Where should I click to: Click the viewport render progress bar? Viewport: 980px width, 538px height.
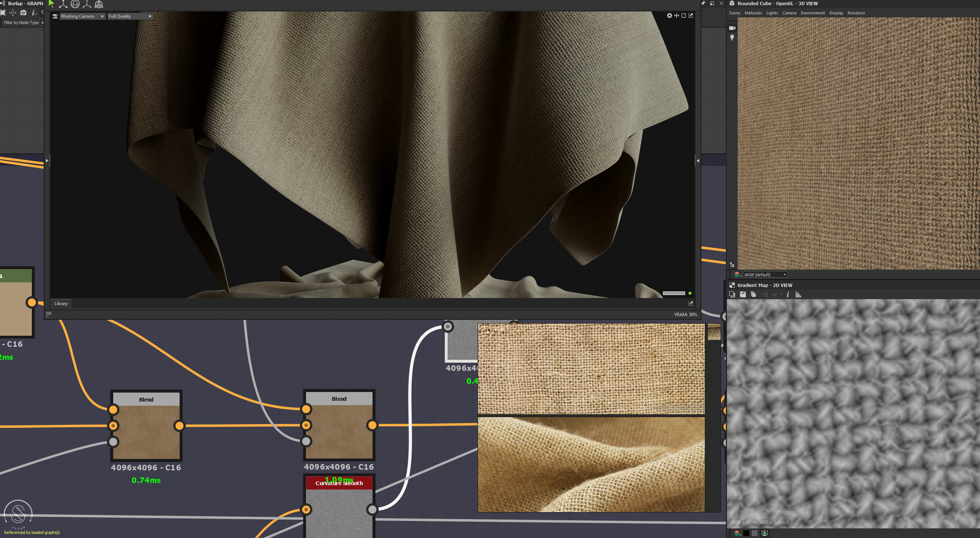coord(674,293)
